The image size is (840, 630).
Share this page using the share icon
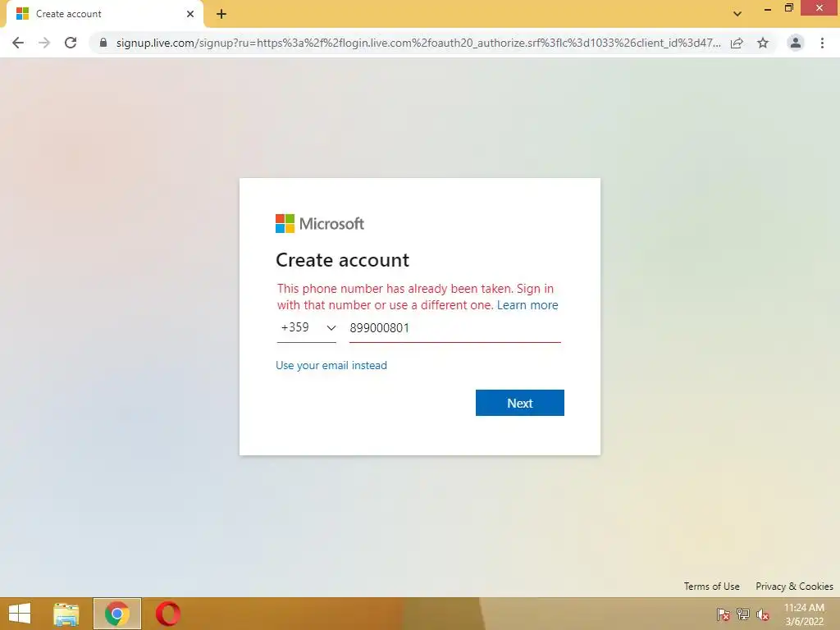(x=737, y=43)
